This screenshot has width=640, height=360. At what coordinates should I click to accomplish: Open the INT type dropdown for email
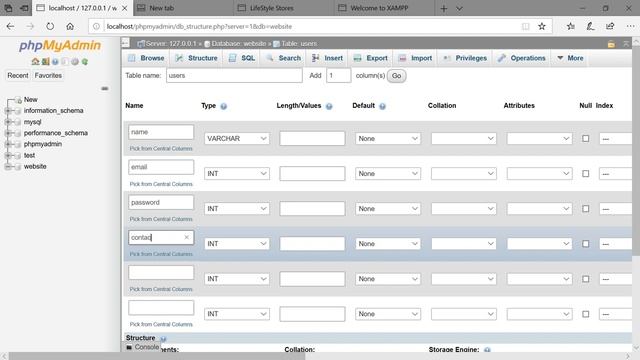pos(237,173)
